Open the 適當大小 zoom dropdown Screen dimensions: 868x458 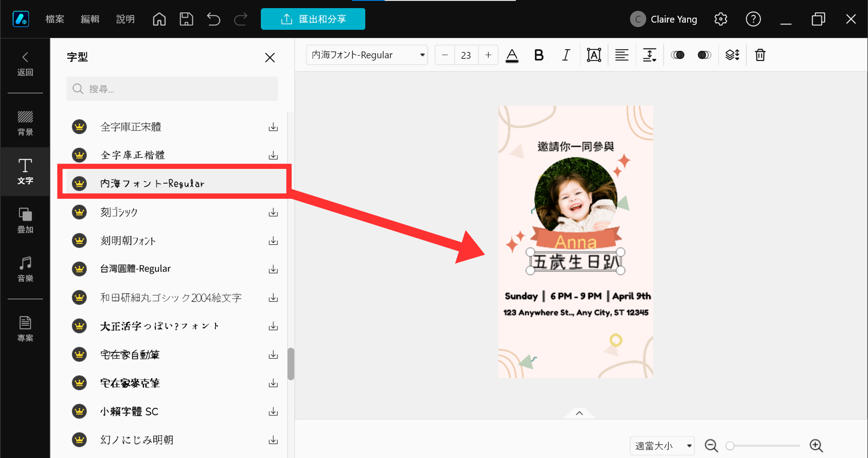[662, 446]
